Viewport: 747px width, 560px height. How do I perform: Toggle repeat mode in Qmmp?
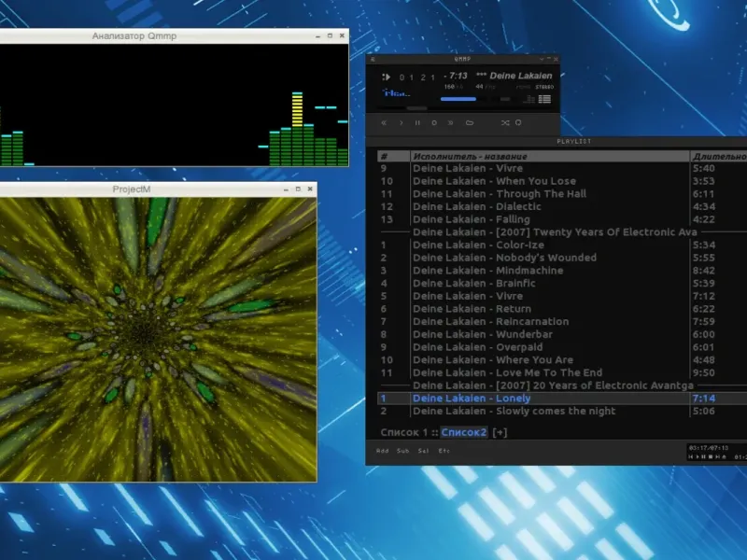tap(518, 122)
